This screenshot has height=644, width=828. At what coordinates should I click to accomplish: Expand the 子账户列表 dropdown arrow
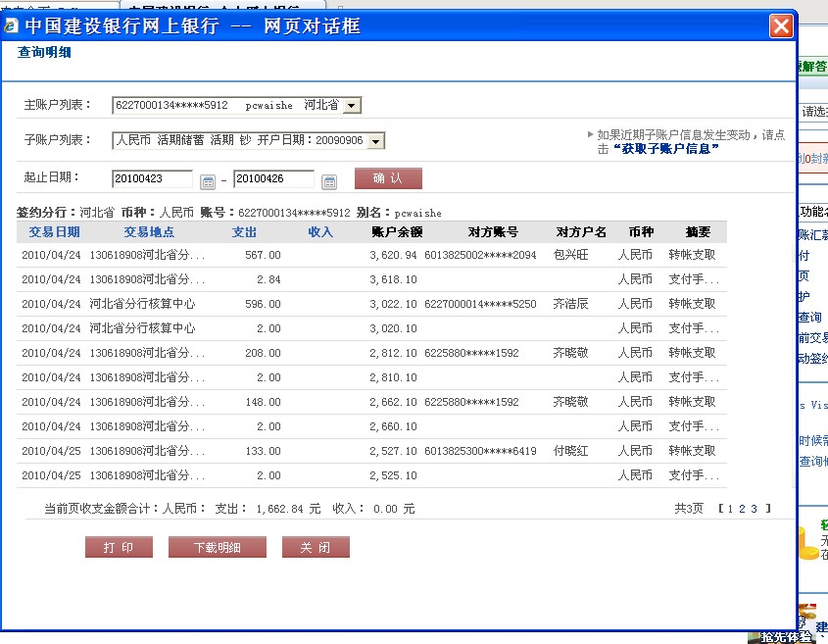375,141
